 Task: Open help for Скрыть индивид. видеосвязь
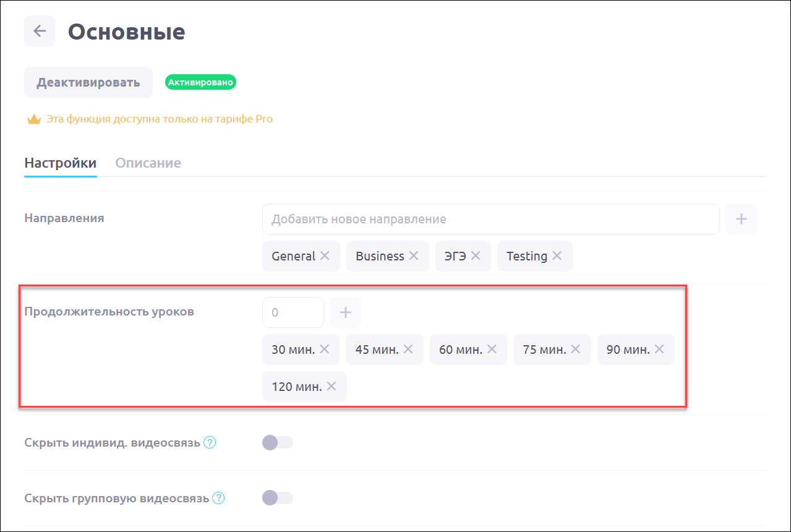[x=210, y=443]
